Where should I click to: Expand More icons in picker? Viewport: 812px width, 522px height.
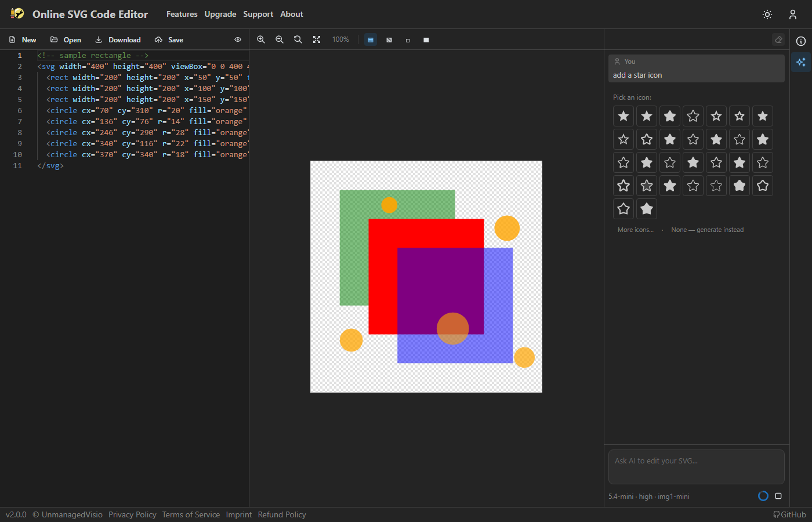click(x=636, y=230)
